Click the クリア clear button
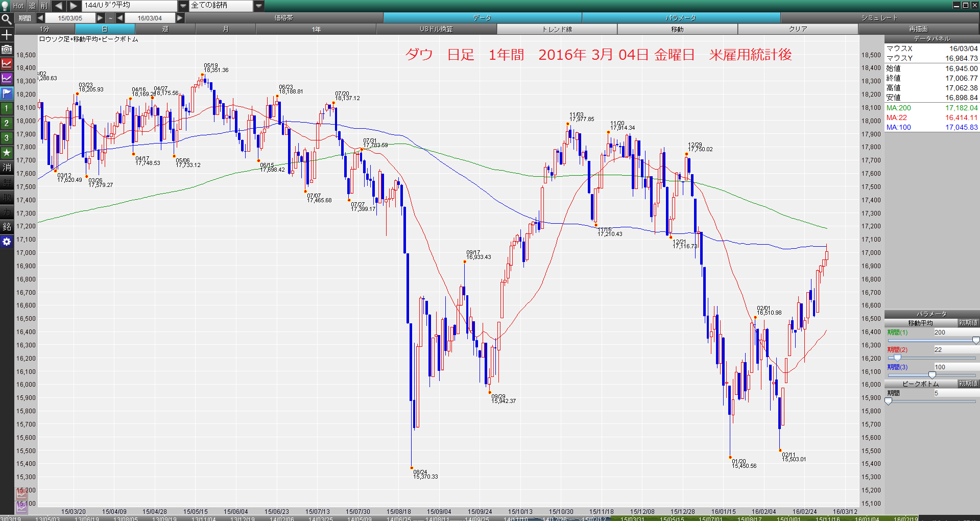This screenshot has height=521, width=980. coord(798,29)
